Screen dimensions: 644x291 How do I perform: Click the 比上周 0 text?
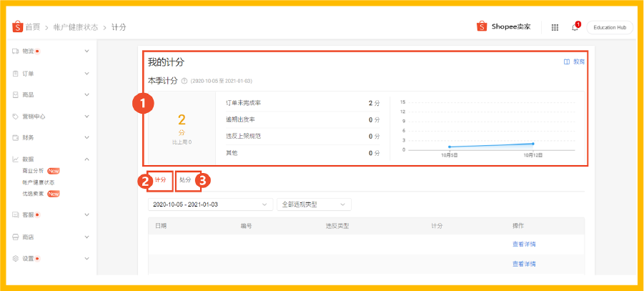click(182, 142)
